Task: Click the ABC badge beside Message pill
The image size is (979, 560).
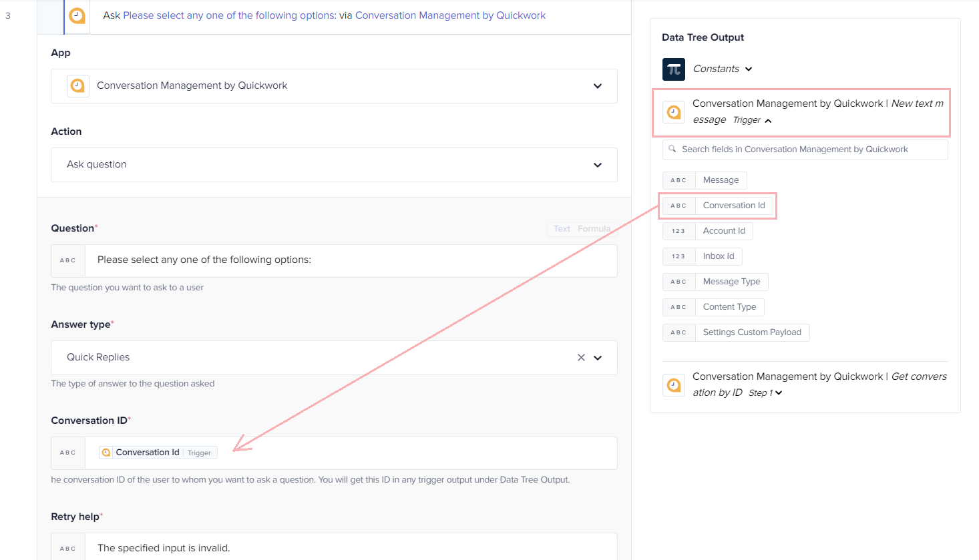Action: pos(678,180)
